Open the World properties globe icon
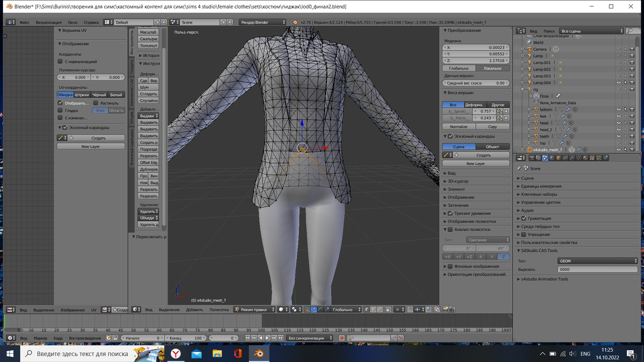Screen dimensions: 644x362 [x=552, y=158]
